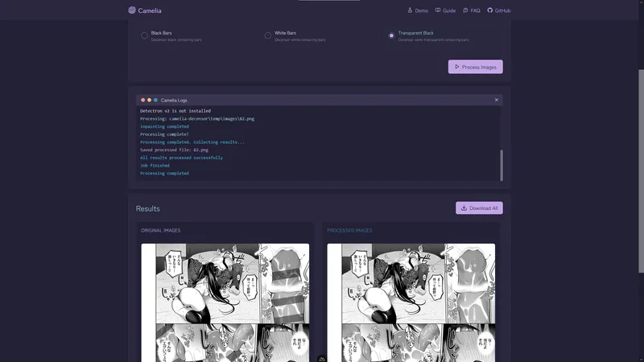Click log line 'Inpainting completed'
The width and height of the screenshot is (644, 362).
pyautogui.click(x=164, y=126)
